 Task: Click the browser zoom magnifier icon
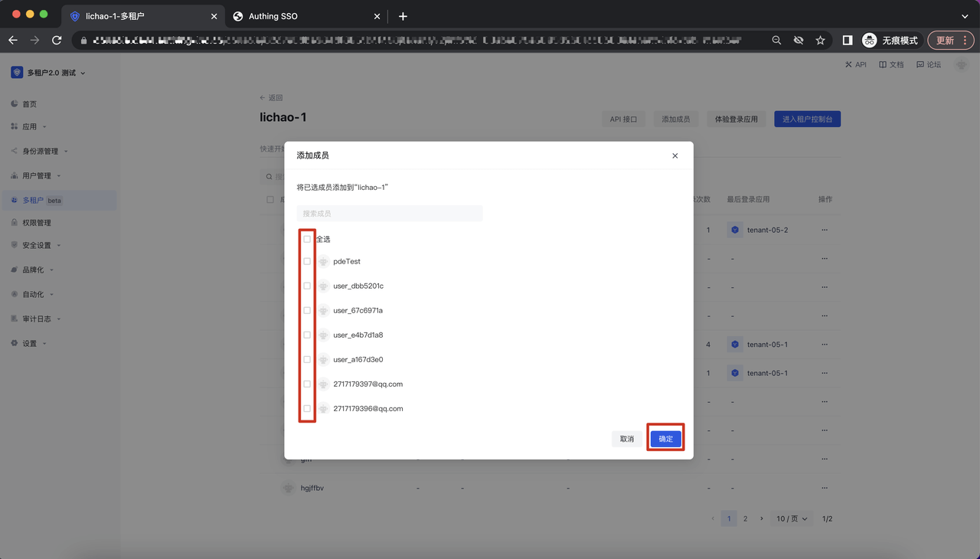point(776,40)
